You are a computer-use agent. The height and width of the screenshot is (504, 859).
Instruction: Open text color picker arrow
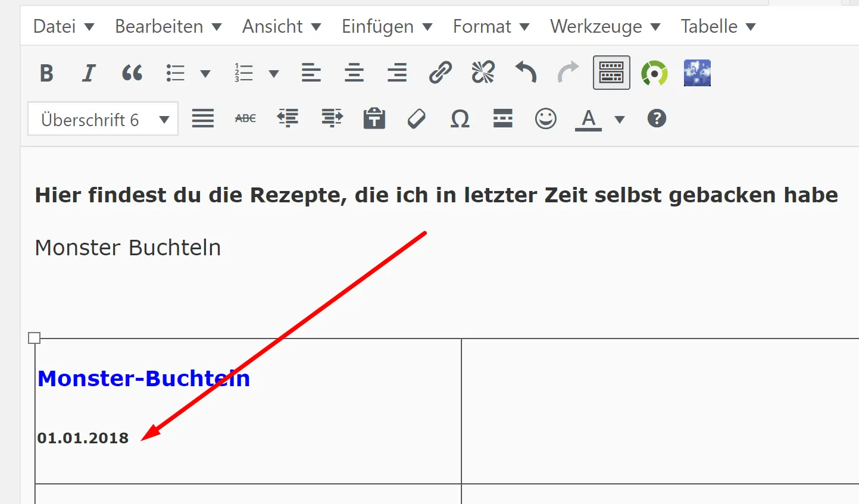(x=620, y=120)
